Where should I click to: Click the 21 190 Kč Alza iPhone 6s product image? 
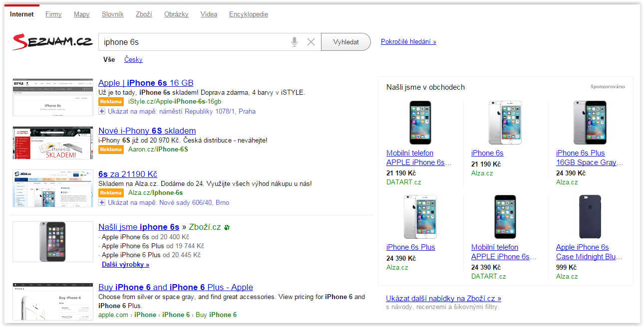tap(505, 123)
